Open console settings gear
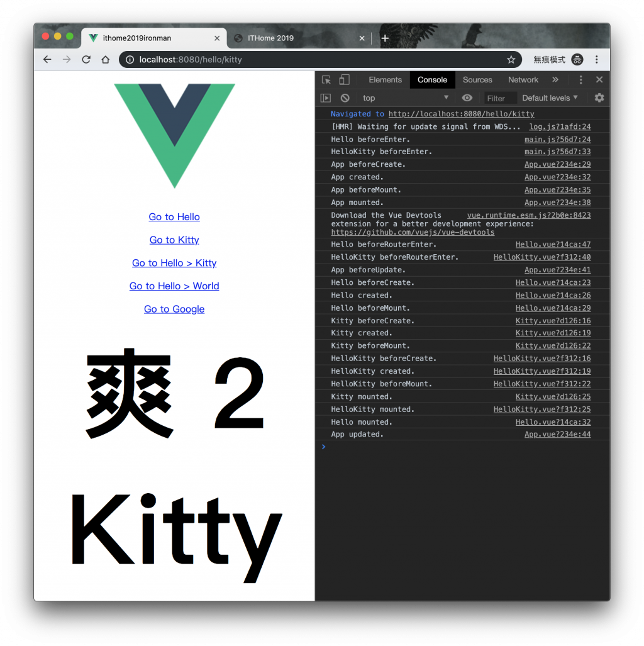 tap(599, 97)
